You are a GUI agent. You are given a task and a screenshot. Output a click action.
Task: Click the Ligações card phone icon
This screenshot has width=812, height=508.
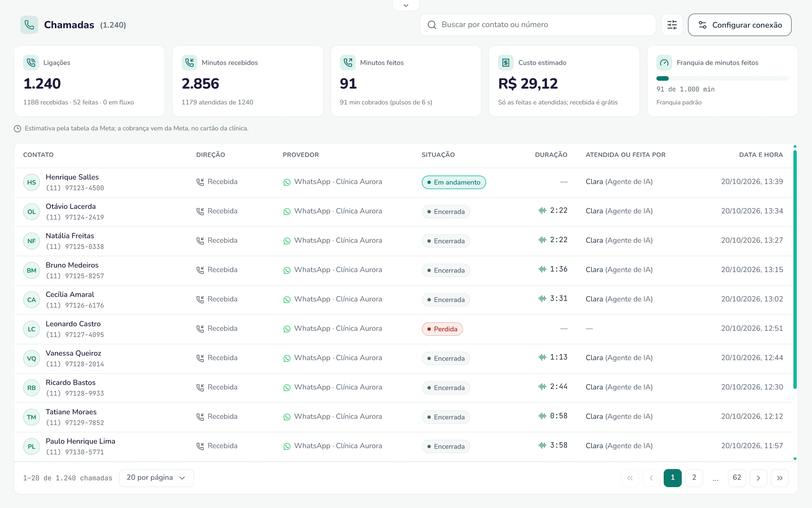tap(31, 62)
